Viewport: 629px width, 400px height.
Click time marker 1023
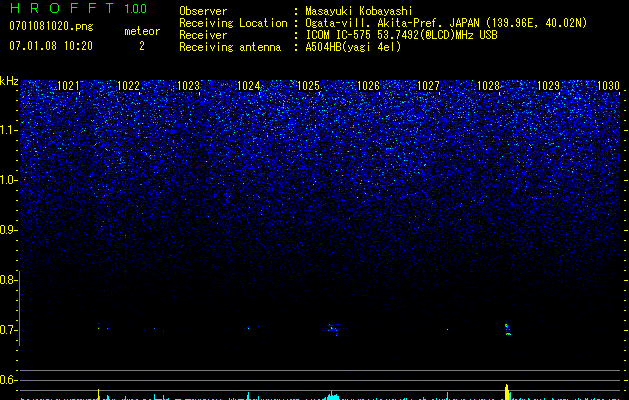pyautogui.click(x=189, y=86)
